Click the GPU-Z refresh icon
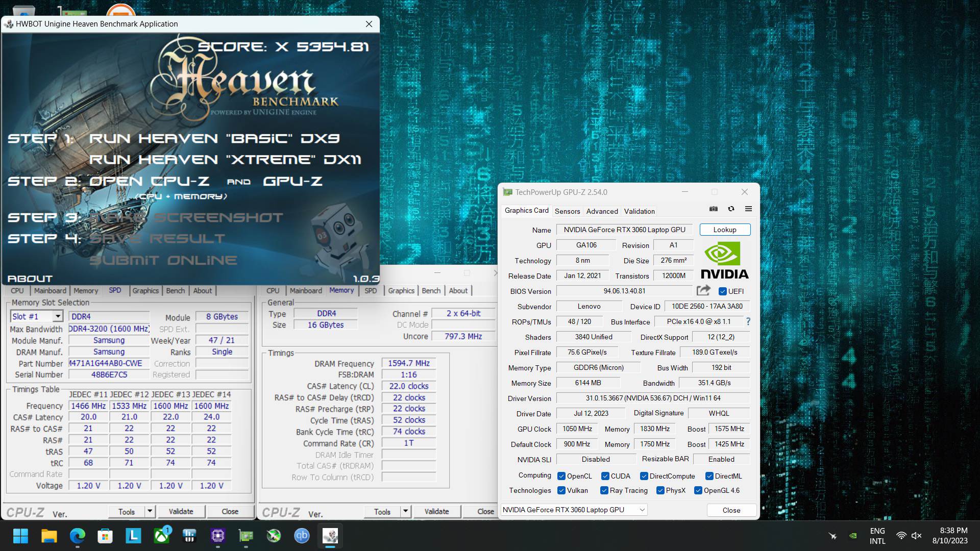The width and height of the screenshot is (980, 551). (x=731, y=209)
